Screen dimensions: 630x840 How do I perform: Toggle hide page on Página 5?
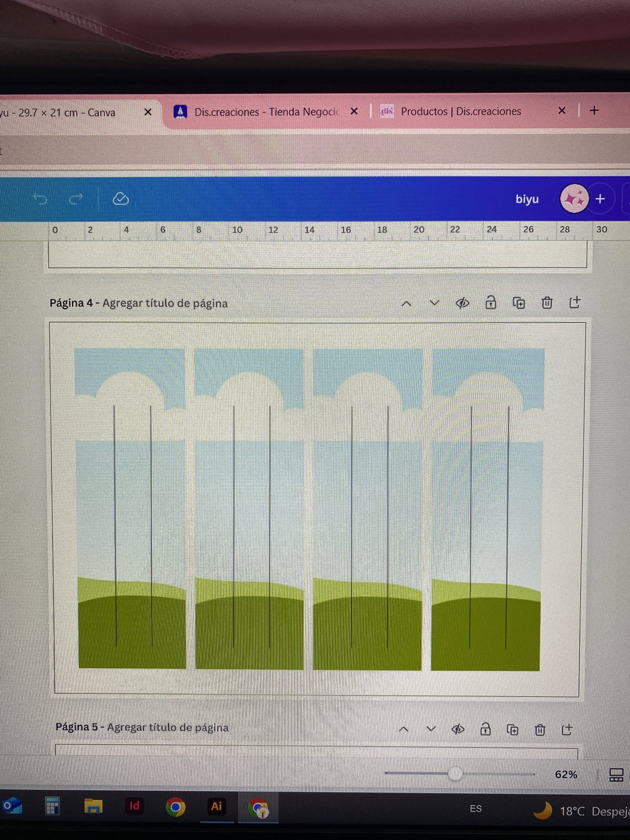458,729
